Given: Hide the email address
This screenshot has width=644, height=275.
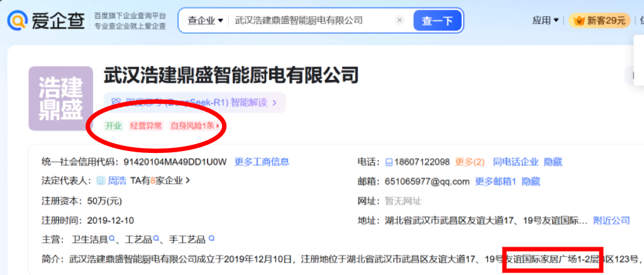Looking at the screenshot, I should pyautogui.click(x=531, y=182).
